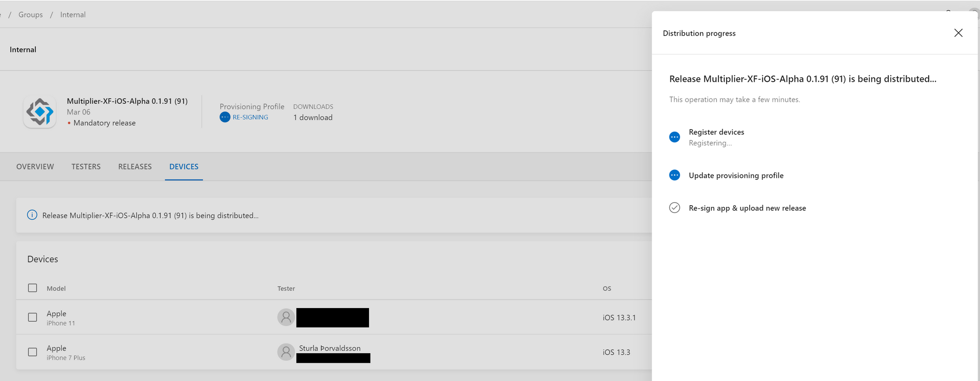The image size is (980, 381).
Task: Click the Update provisioning profile progress icon
Action: click(675, 175)
